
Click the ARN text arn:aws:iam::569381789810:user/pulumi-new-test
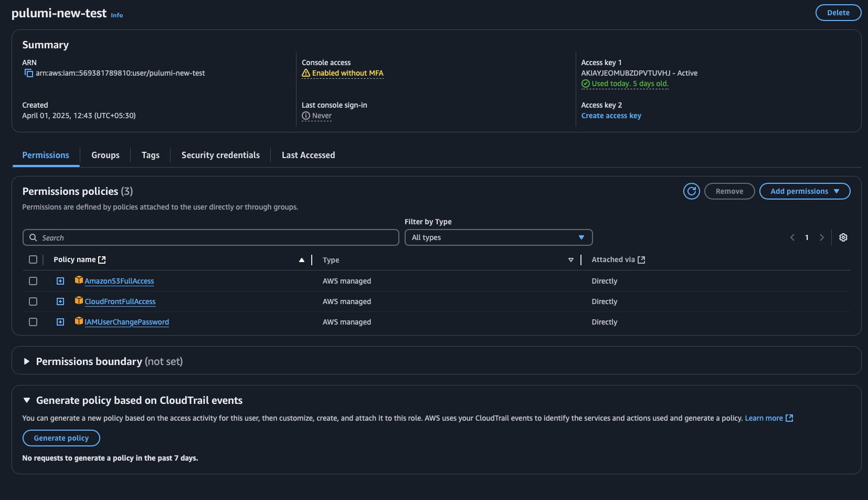pyautogui.click(x=120, y=73)
